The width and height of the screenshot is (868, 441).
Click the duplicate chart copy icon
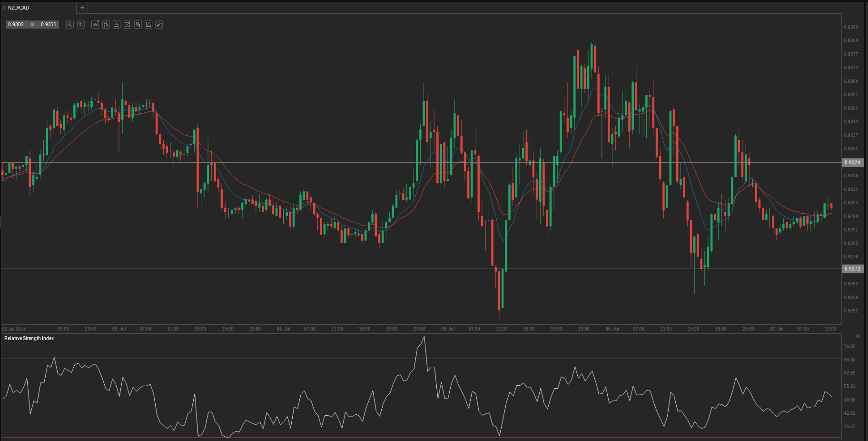(x=138, y=25)
